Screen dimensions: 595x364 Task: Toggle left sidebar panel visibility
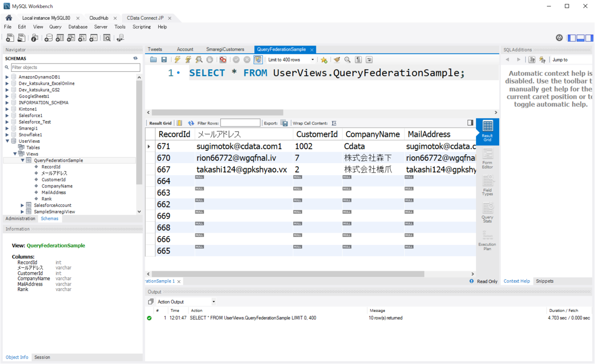[x=572, y=38]
